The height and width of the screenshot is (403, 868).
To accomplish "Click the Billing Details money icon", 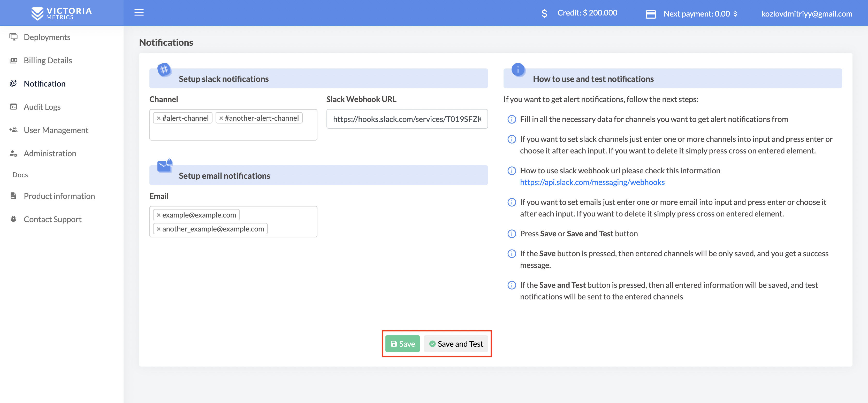I will coord(13,60).
